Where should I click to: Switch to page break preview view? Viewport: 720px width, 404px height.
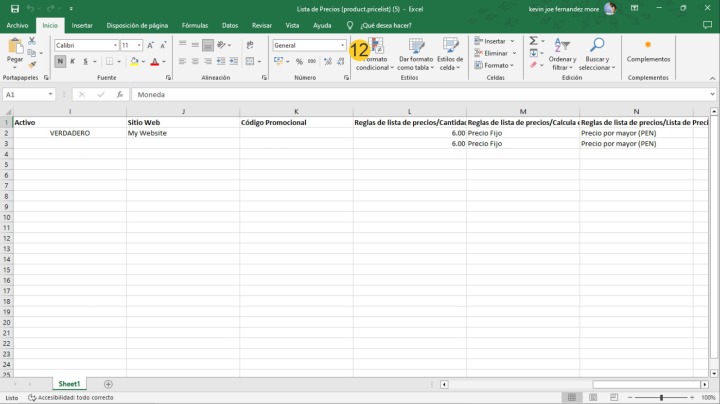(x=614, y=397)
